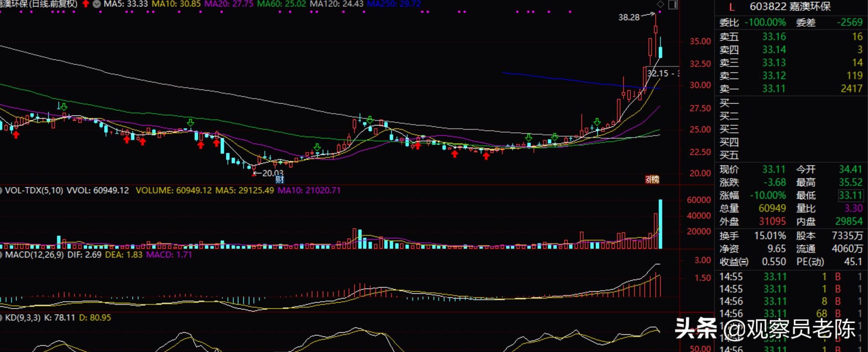This screenshot has height=352, width=868.
Task: Toggle the side panel layout icon
Action: (x=673, y=5)
